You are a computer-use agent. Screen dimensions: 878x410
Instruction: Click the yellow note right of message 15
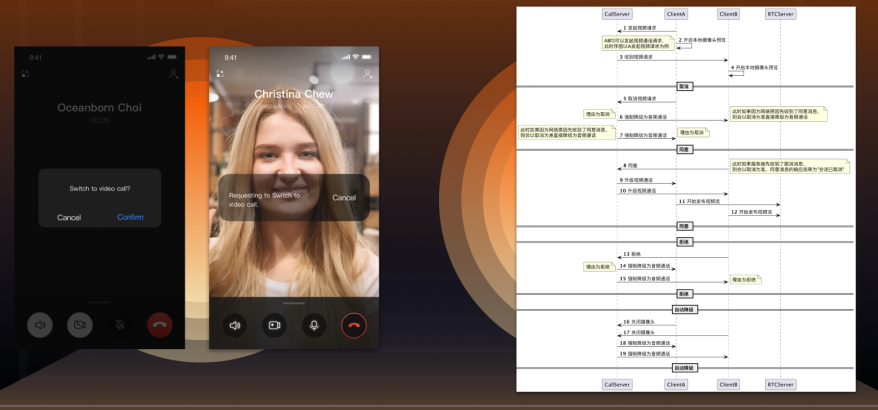click(745, 279)
